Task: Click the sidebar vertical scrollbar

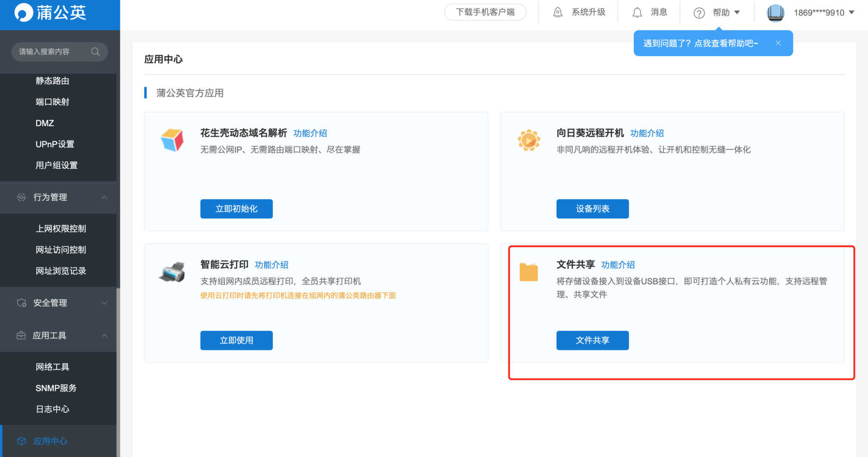Action: pyautogui.click(x=118, y=372)
